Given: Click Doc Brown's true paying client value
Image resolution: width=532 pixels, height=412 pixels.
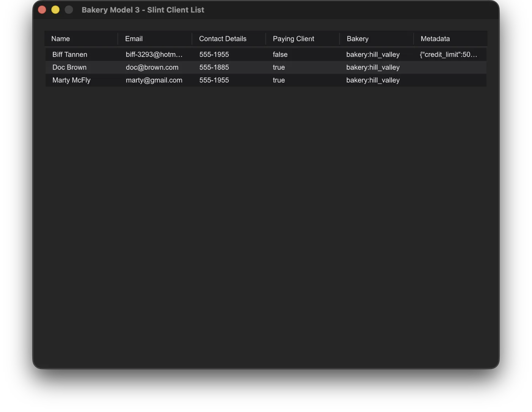Looking at the screenshot, I should (279, 67).
